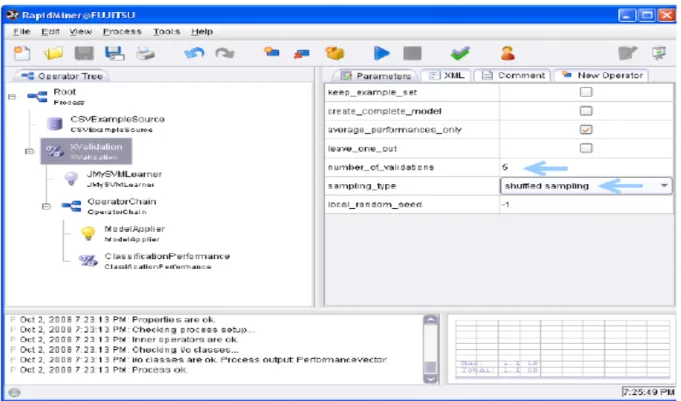Click the 'Properties are ok' log line
Viewport: 681px width, 401px height.
(x=117, y=319)
